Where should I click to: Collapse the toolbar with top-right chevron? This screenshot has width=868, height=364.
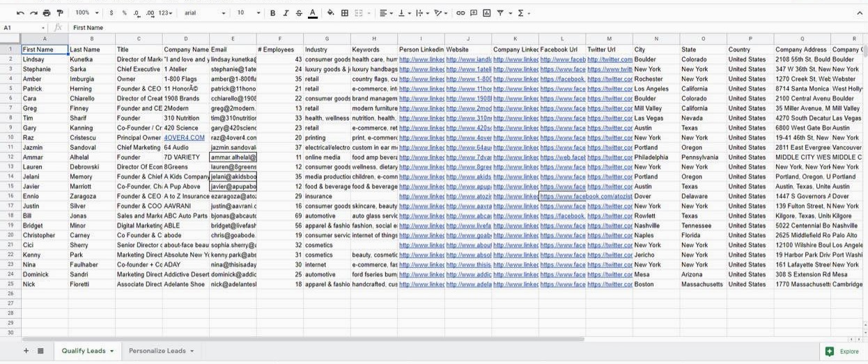[x=859, y=13]
